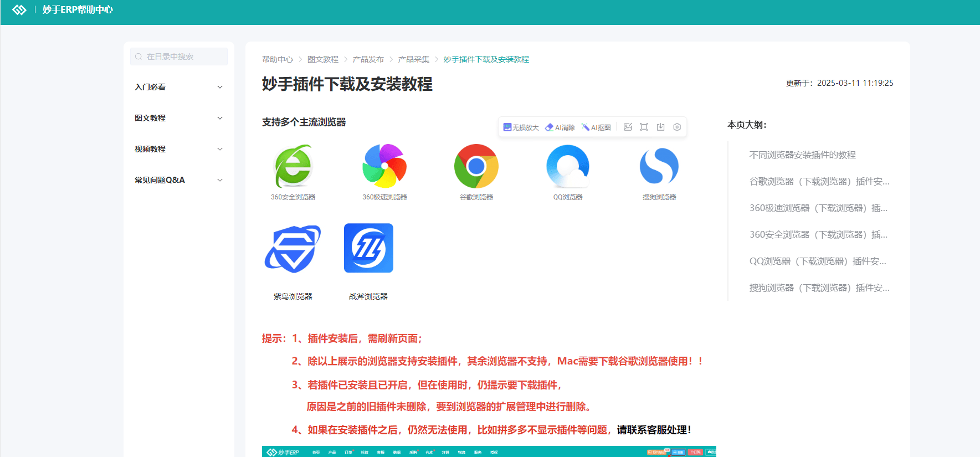Expand the 常见问题Q&A section chevron
Image resolution: width=980 pixels, height=457 pixels.
(220, 180)
